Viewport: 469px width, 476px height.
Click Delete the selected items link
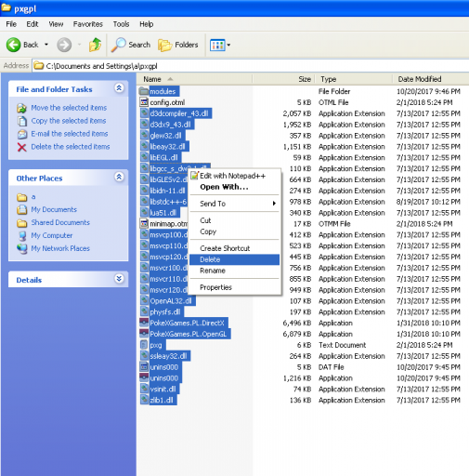(71, 147)
